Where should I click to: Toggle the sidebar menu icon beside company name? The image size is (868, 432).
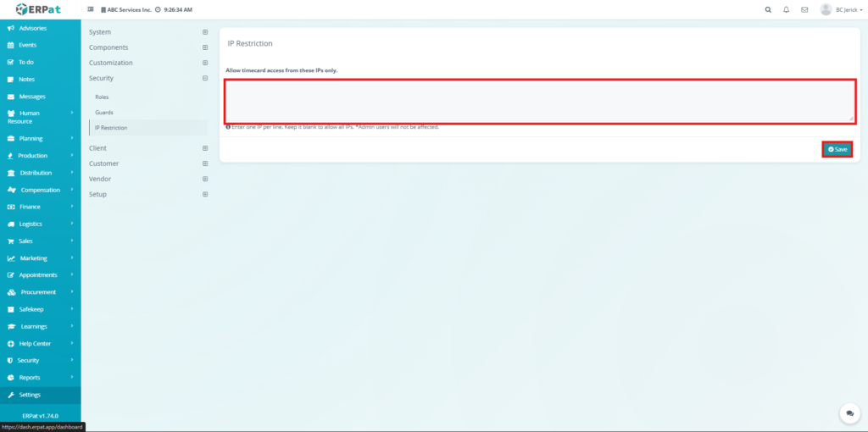pyautogui.click(x=91, y=9)
